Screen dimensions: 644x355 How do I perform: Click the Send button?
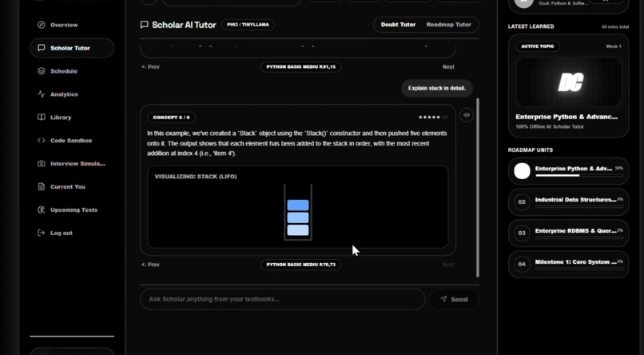(x=454, y=299)
